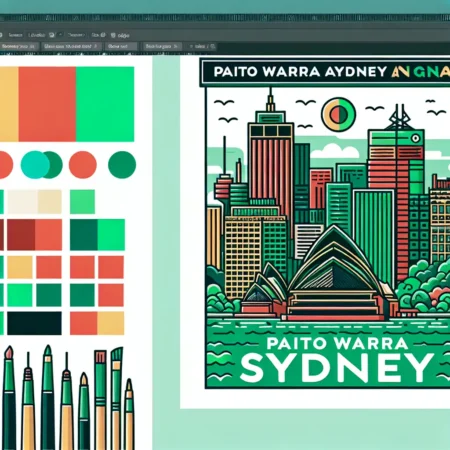
Task: Select the wide black swatch
Action: pyautogui.click(x=34, y=323)
